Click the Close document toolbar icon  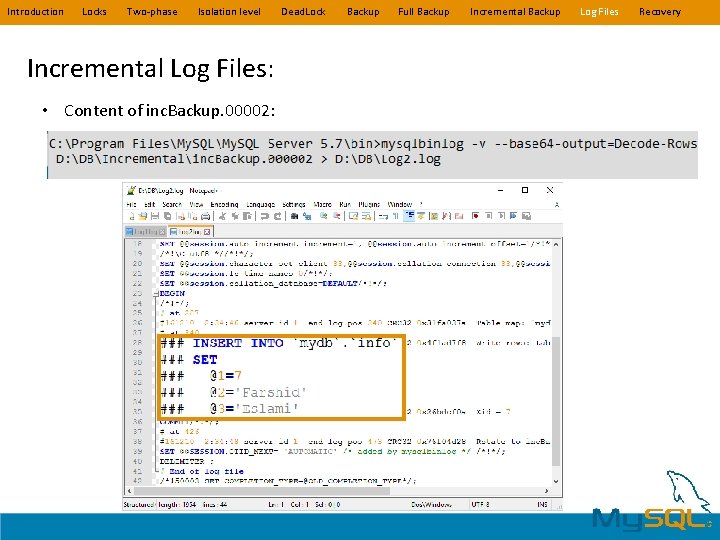[x=181, y=216]
